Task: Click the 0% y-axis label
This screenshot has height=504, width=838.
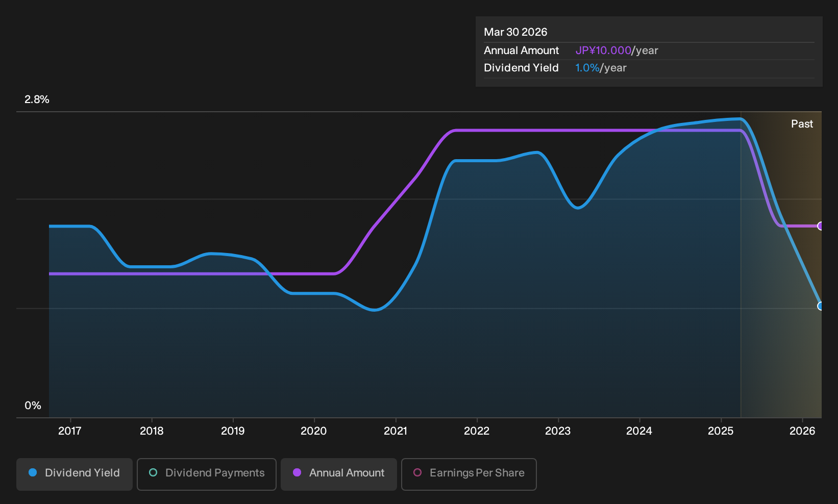Action: pos(33,406)
